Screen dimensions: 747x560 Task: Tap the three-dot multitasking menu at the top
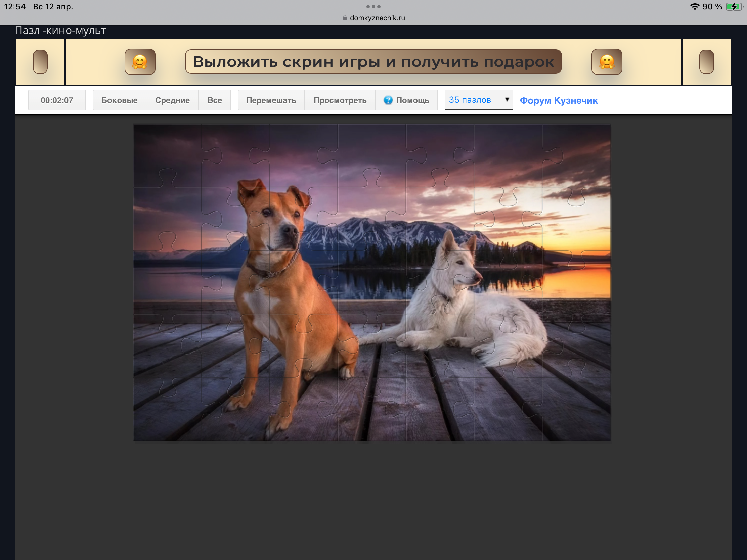(373, 7)
